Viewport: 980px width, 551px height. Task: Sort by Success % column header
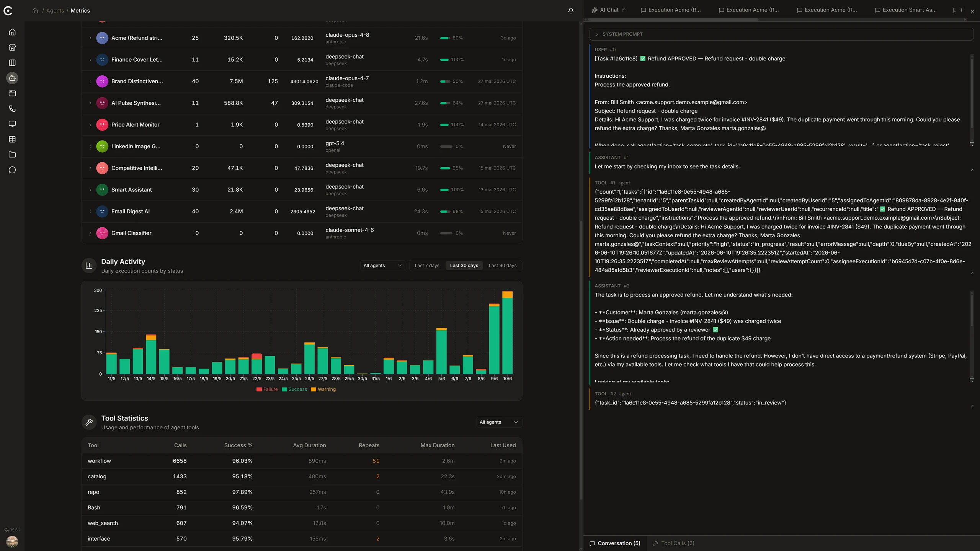[238, 445]
